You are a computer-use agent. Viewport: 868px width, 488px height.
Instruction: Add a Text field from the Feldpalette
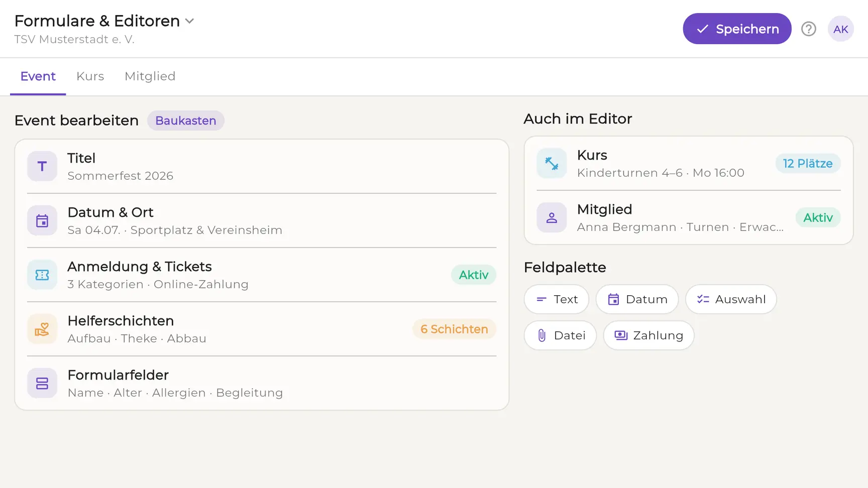tap(557, 300)
